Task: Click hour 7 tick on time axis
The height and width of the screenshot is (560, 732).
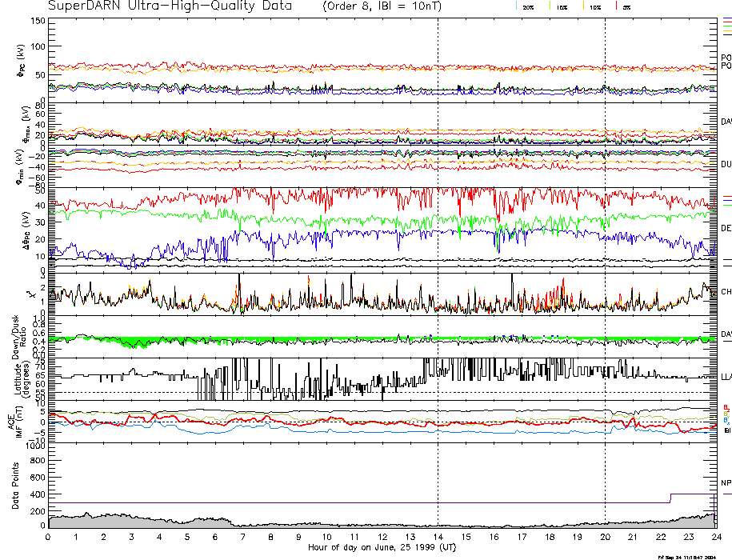Action: pos(243,538)
